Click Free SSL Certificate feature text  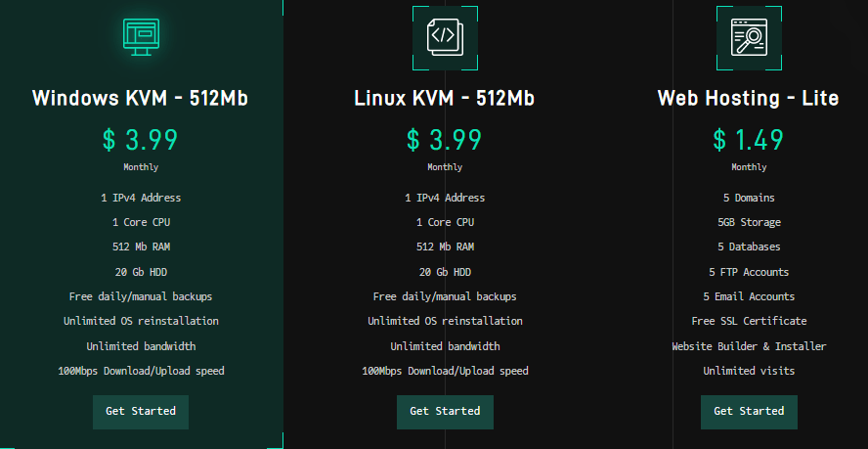pos(749,321)
